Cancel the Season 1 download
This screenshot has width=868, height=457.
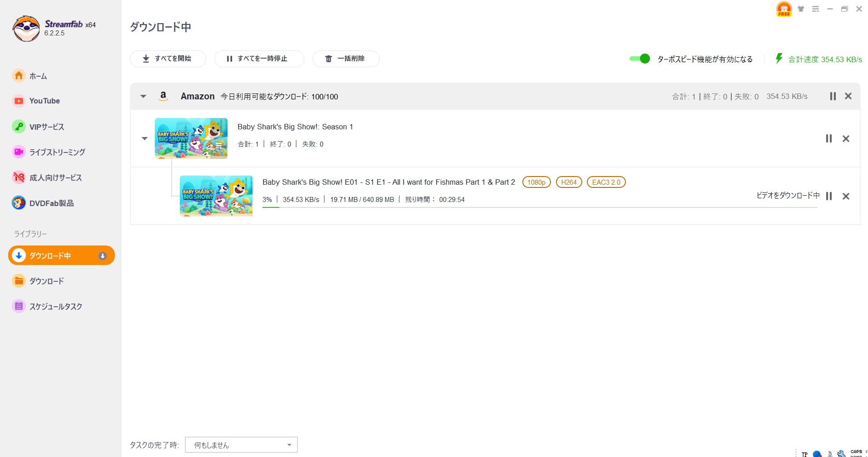[x=846, y=138]
